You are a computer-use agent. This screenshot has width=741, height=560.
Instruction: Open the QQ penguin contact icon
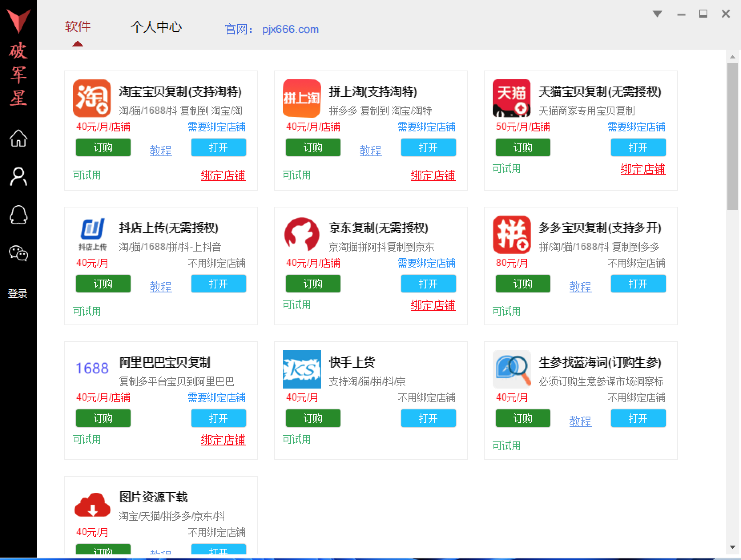[18, 215]
